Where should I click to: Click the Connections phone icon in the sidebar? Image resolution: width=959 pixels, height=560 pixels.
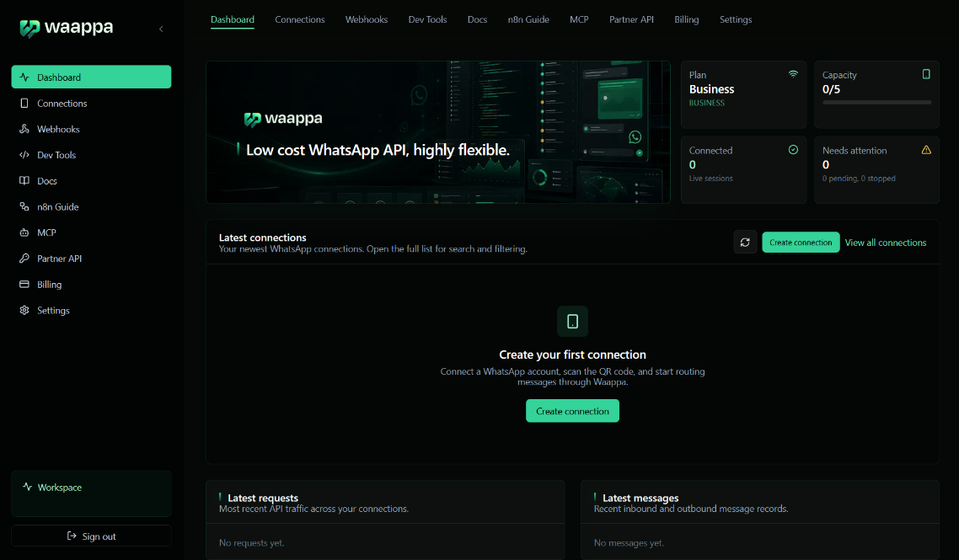point(24,104)
